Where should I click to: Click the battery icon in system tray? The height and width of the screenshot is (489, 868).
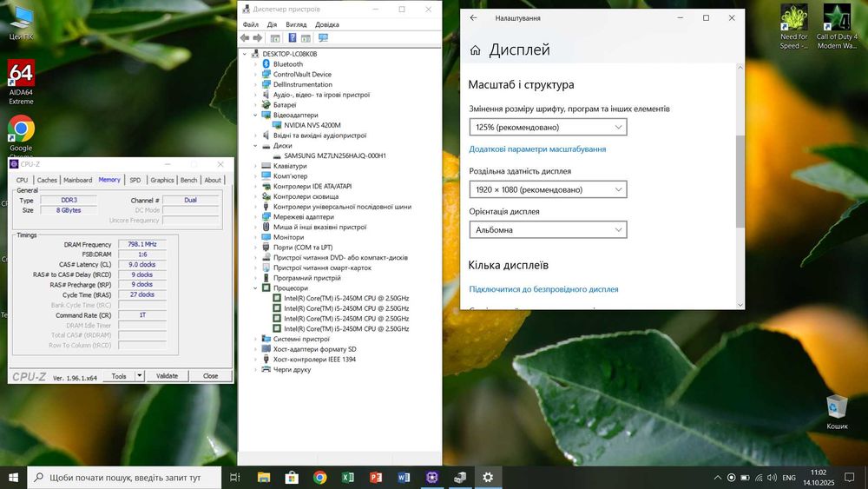click(x=745, y=478)
